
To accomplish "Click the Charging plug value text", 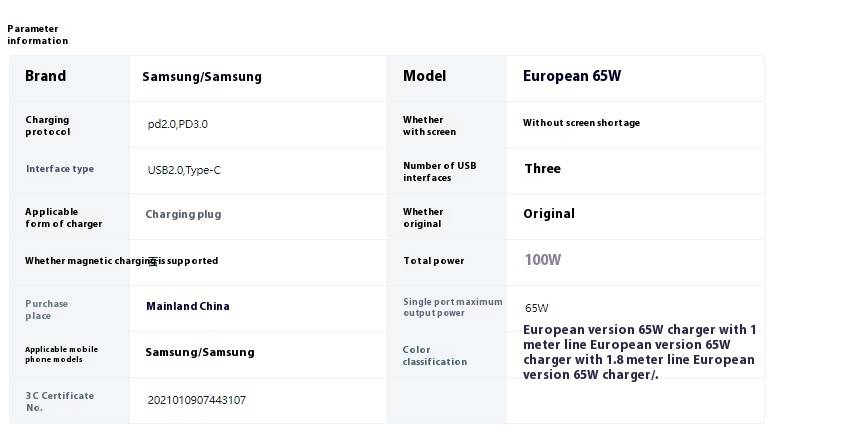I will 183,214.
